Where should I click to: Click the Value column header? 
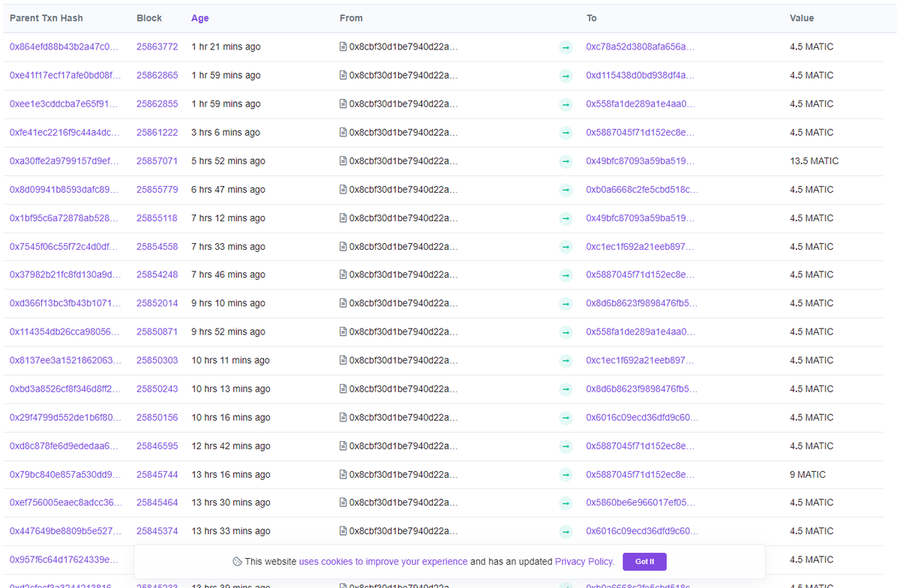[802, 18]
